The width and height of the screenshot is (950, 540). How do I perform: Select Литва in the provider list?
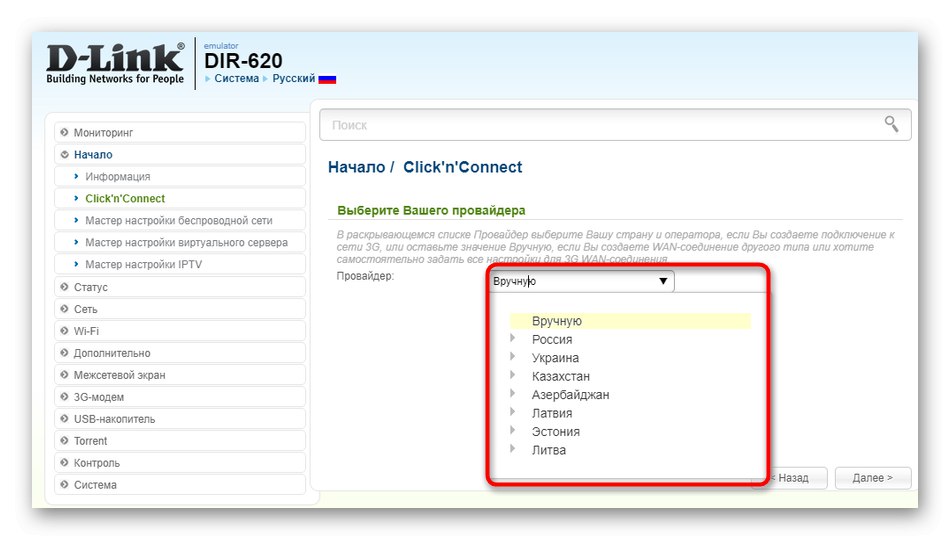click(x=548, y=450)
